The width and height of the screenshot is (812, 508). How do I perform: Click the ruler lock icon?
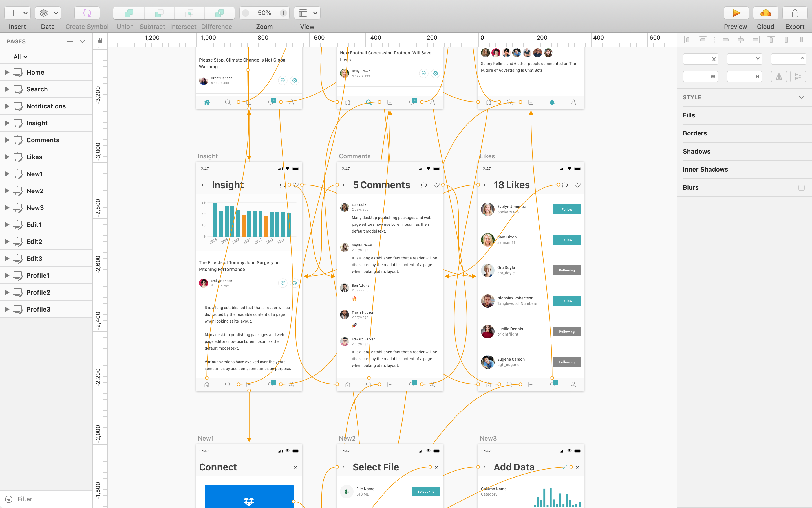100,40
